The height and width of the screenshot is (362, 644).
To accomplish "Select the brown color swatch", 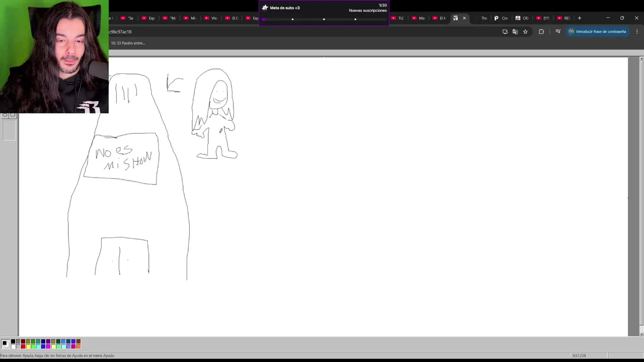I will click(78, 341).
